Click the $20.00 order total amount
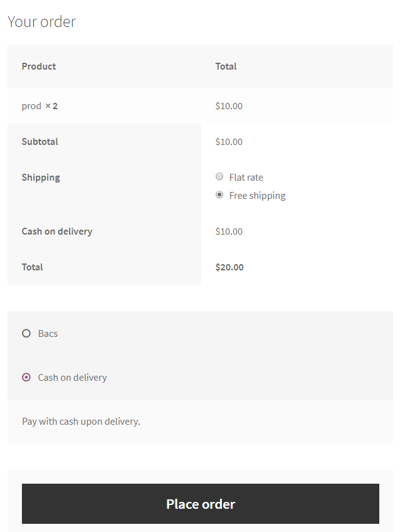The width and height of the screenshot is (400, 532). [229, 267]
